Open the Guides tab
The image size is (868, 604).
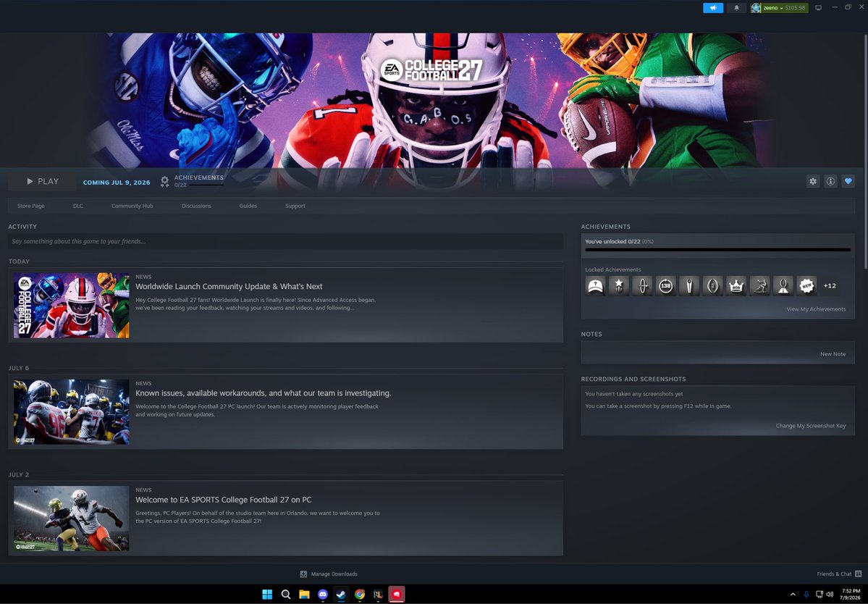click(x=248, y=206)
